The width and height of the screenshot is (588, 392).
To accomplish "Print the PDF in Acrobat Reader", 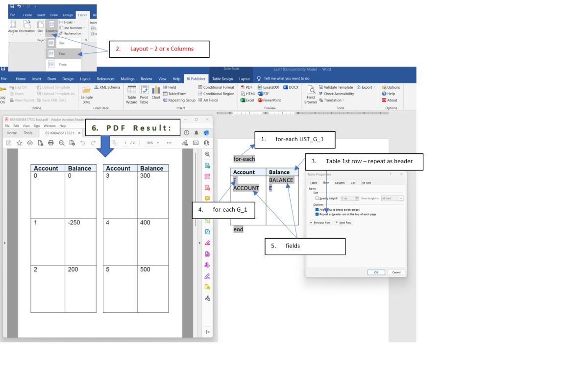I will 51,143.
